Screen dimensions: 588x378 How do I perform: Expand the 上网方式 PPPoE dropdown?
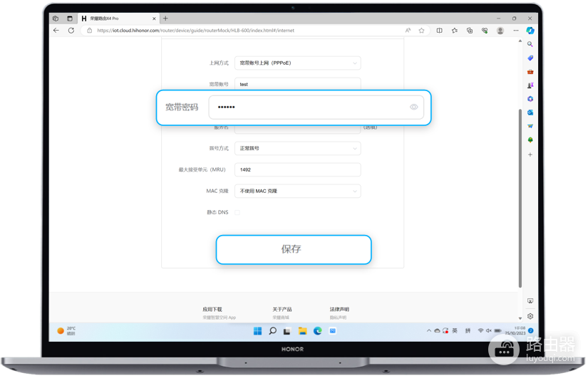click(298, 63)
